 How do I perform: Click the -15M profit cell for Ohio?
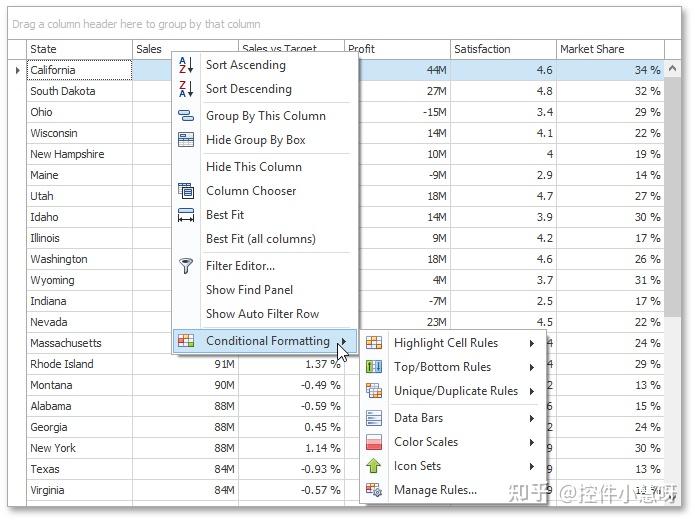pyautogui.click(x=404, y=112)
